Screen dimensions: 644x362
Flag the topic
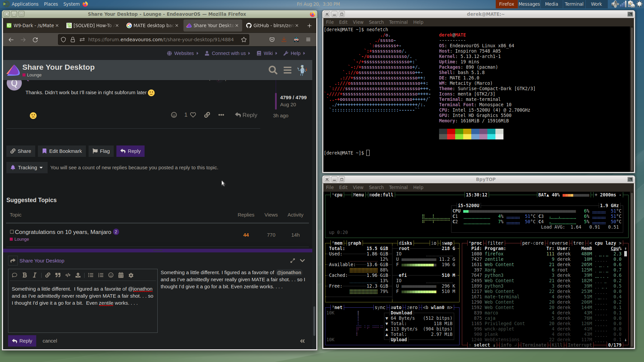click(x=101, y=151)
